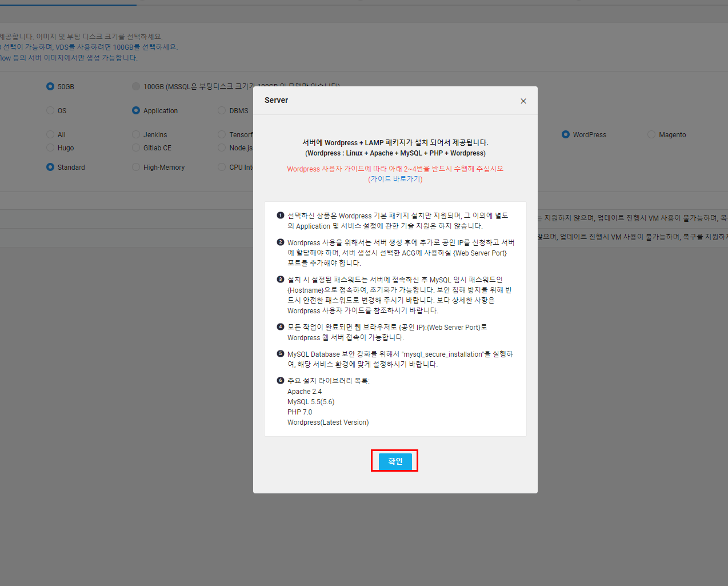728x586 pixels.
Task: Click the Apache 2.4 library line
Action: click(x=305, y=392)
